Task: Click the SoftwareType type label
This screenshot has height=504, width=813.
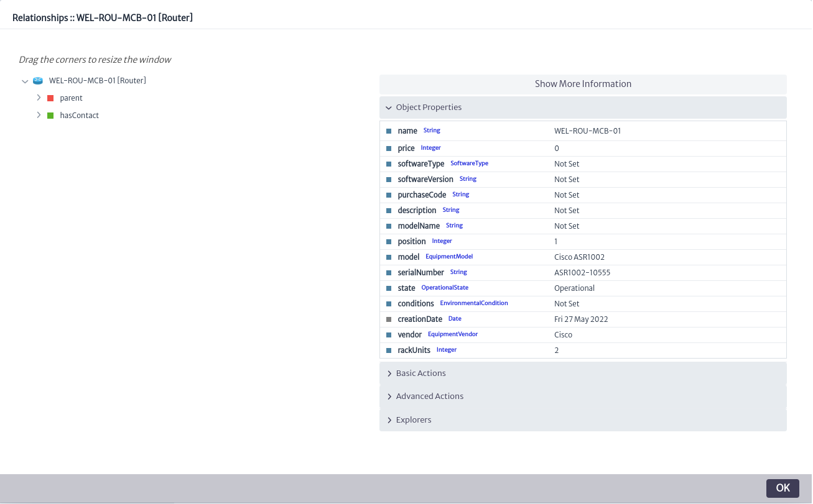Action: pyautogui.click(x=469, y=163)
